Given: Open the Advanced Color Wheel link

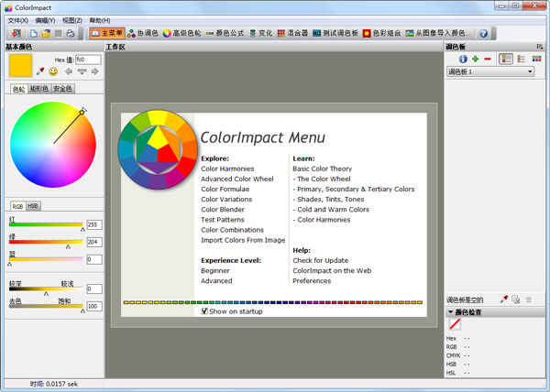Looking at the screenshot, I should point(237,179).
